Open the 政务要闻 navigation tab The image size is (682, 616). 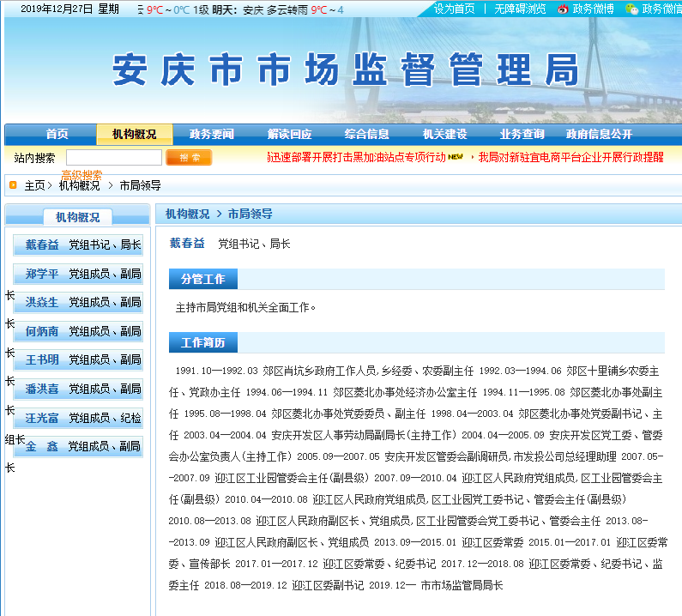[212, 134]
